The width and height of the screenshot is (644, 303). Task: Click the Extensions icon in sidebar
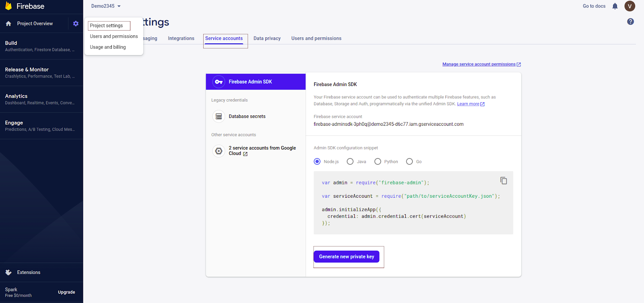[8, 272]
